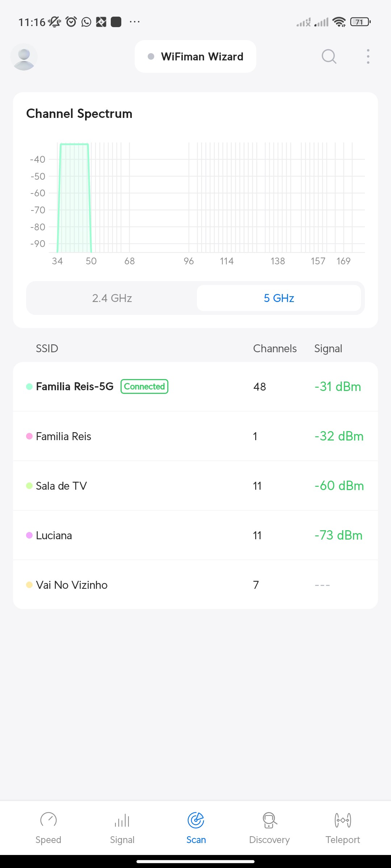
Task: Open the three-dot overflow menu
Action: [x=368, y=56]
